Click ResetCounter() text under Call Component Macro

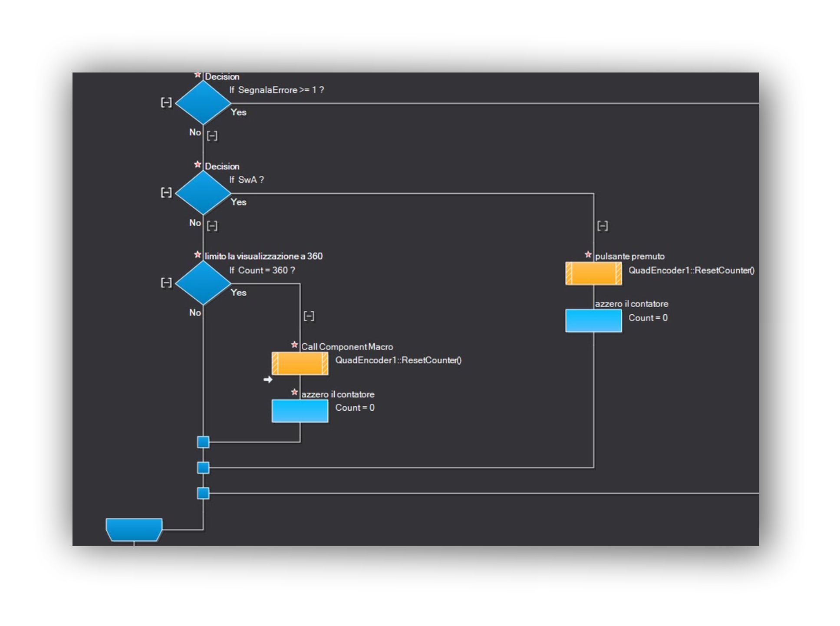point(431,360)
